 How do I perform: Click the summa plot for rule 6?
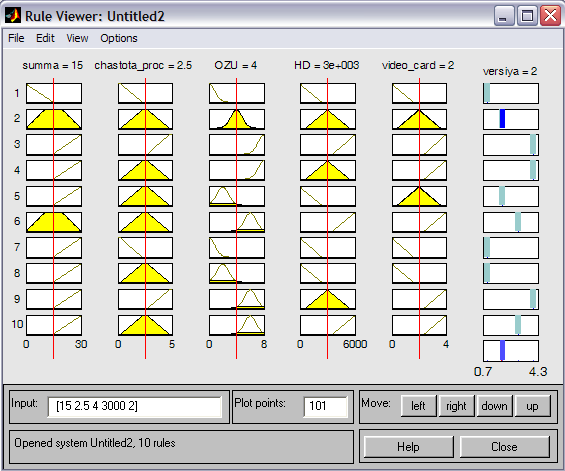coord(54,222)
